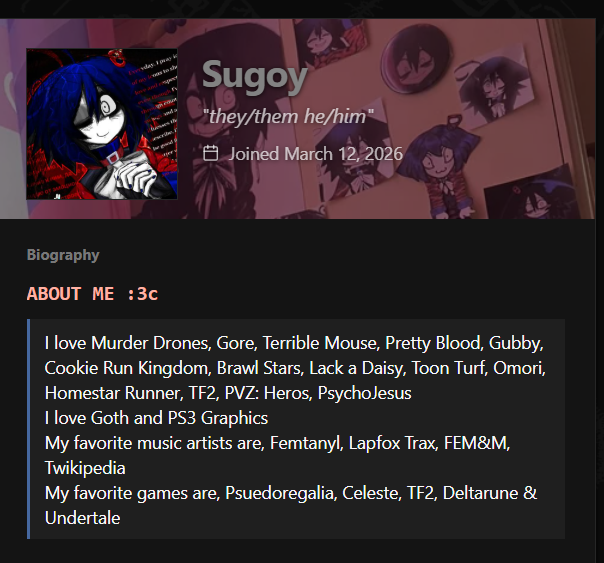Select the drawing at banner's top center
This screenshot has height=563, width=604.
331,42
